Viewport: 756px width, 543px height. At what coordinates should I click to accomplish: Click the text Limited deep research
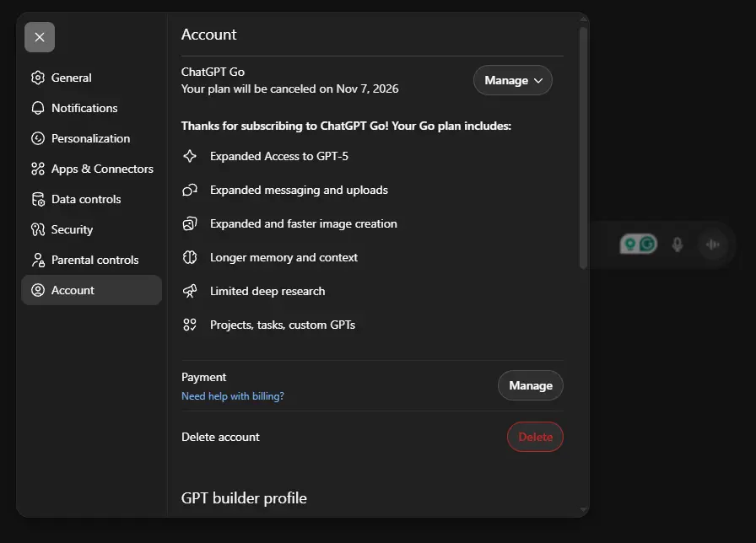pyautogui.click(x=267, y=291)
